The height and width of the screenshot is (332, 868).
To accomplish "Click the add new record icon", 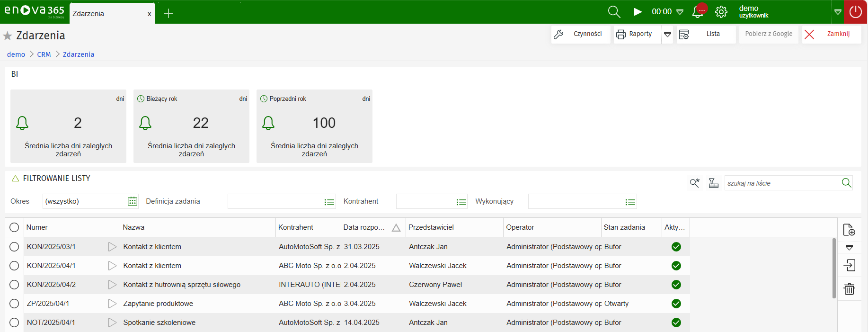I will (849, 230).
